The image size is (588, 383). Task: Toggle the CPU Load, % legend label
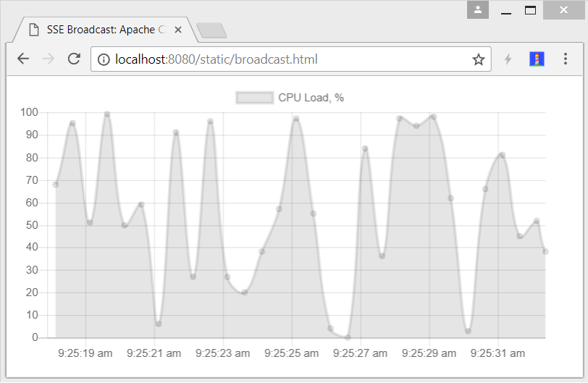tap(311, 98)
